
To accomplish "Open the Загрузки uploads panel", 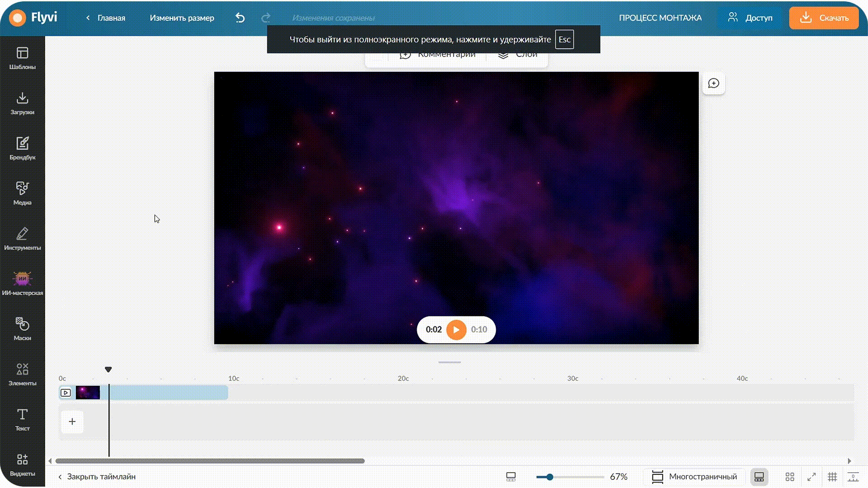I will [x=22, y=104].
